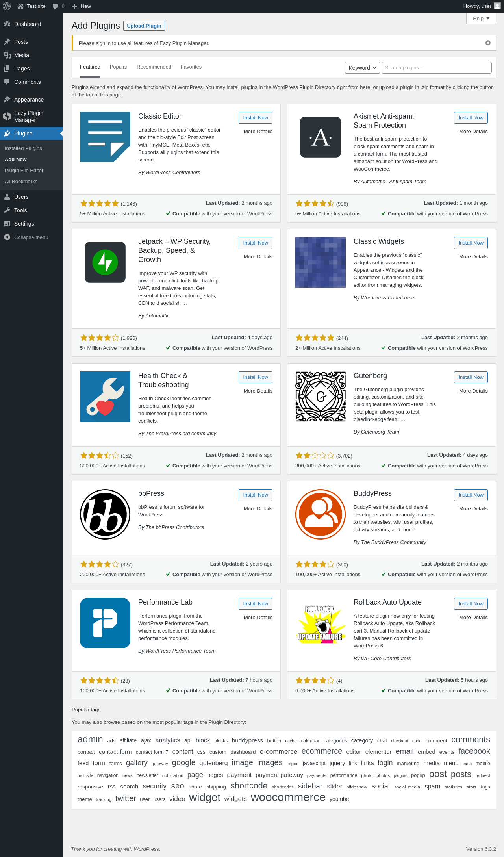Click the Jetpack plugin icon
This screenshot has width=504, height=857.
[x=105, y=262]
